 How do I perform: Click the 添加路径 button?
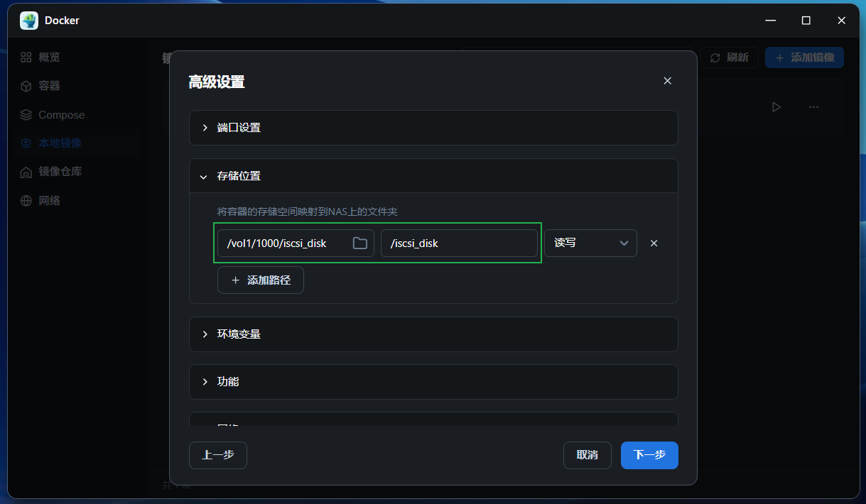(261, 280)
